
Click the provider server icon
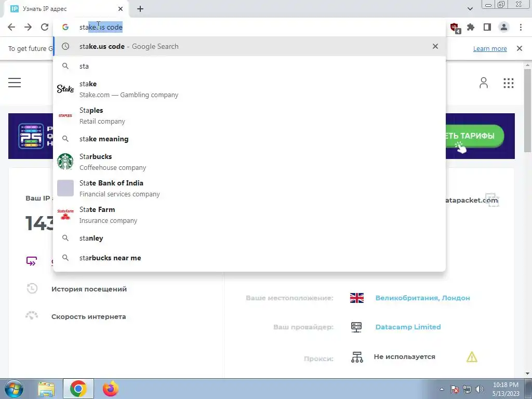click(x=356, y=327)
